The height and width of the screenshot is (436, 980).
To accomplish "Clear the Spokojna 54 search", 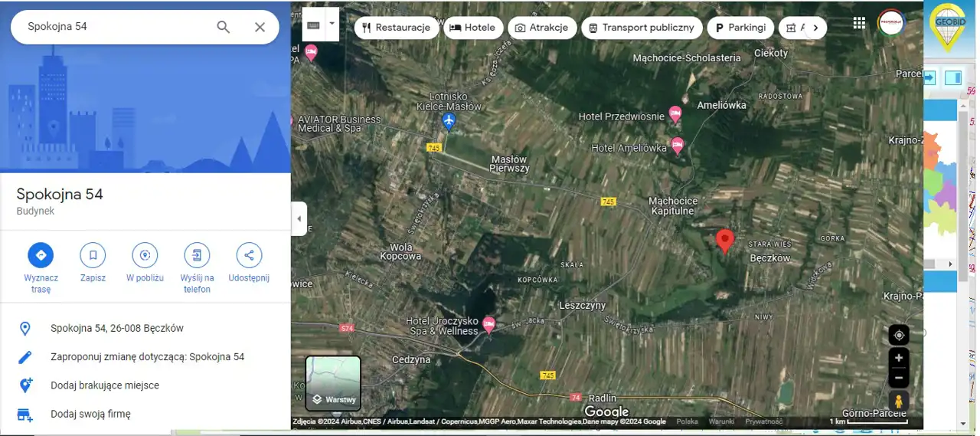I will (x=260, y=27).
